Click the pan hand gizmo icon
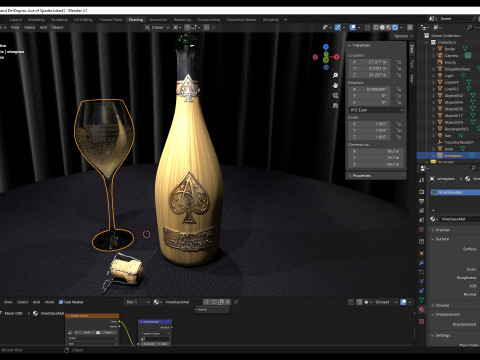Viewport: 480px width, 360px height. (x=335, y=85)
